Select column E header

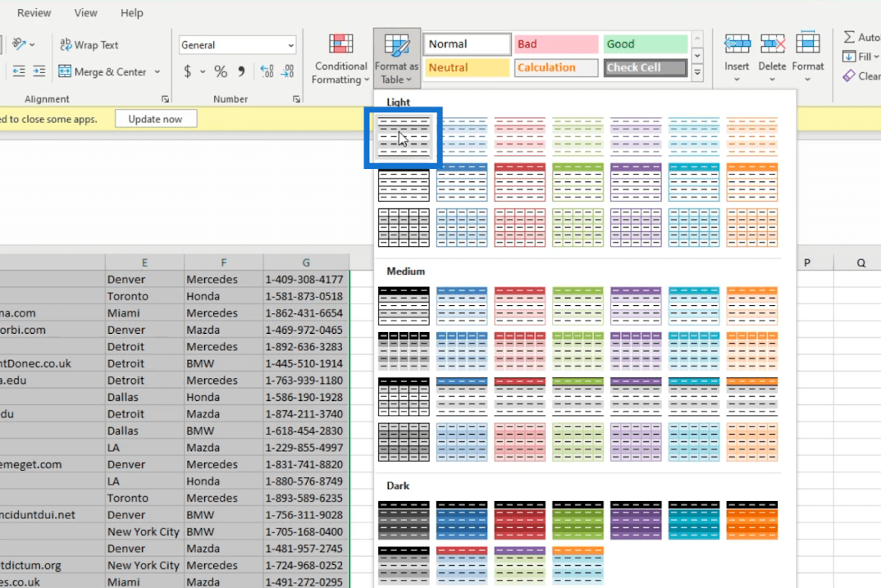144,262
